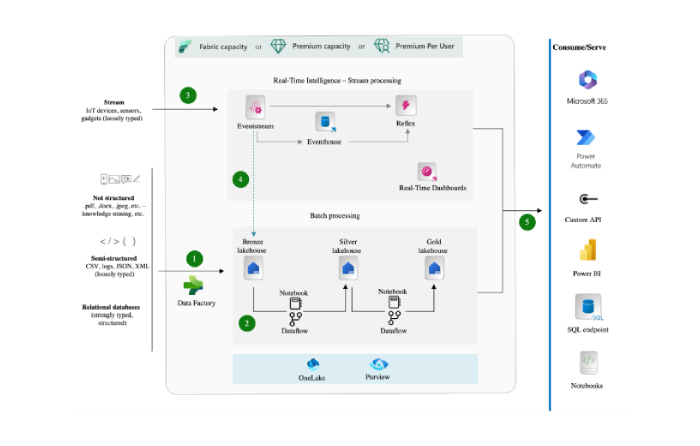The width and height of the screenshot is (700, 446).
Task: Click the green step 5 marker
Action: [527, 221]
